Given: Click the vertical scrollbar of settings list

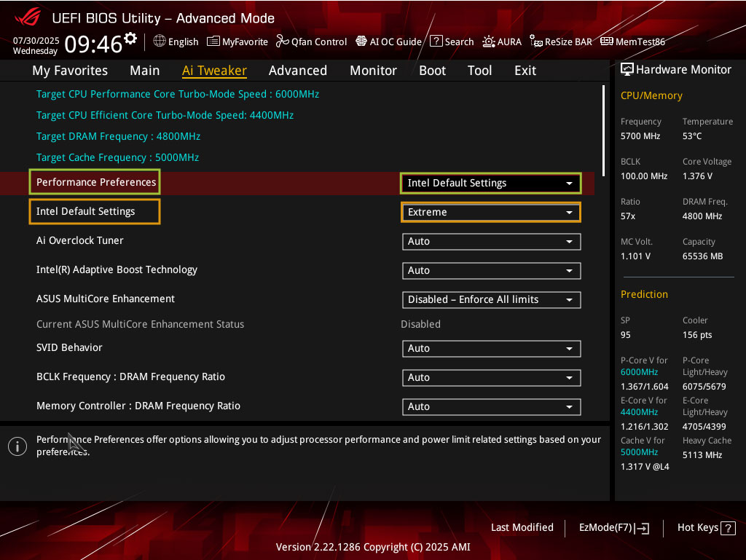Looking at the screenshot, I should (603, 128).
